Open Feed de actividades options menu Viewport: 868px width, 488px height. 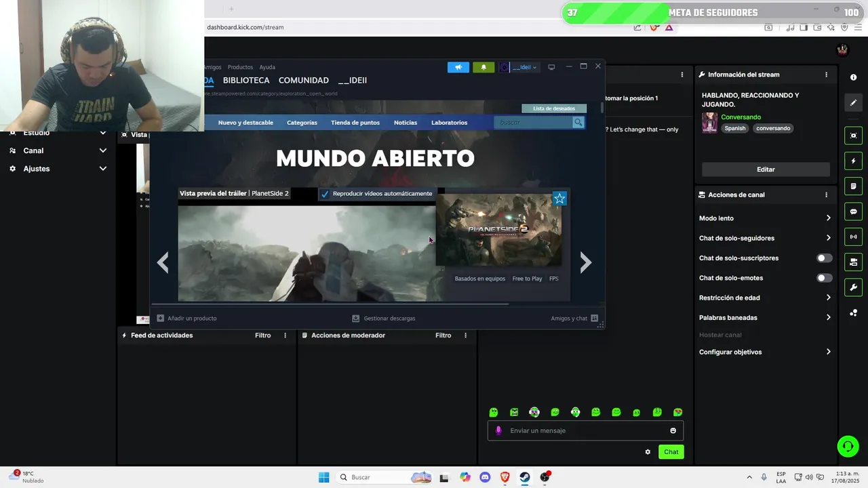coord(285,335)
